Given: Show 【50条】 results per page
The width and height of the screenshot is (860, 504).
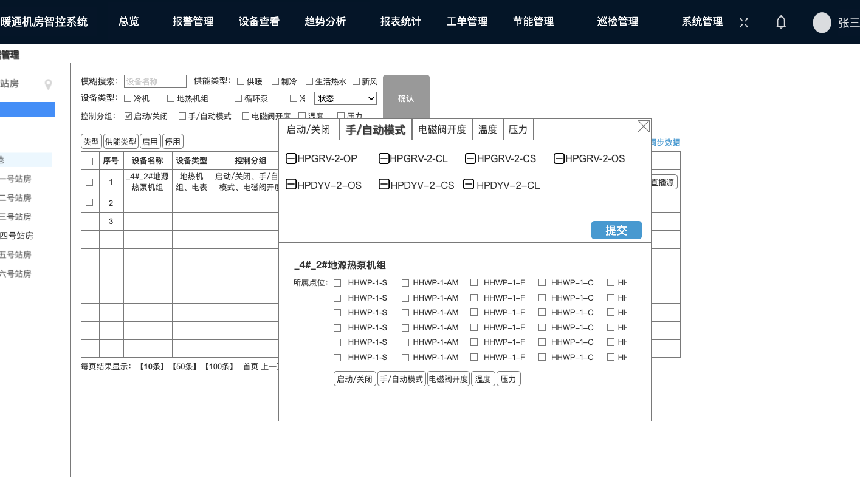Looking at the screenshot, I should (x=185, y=366).
